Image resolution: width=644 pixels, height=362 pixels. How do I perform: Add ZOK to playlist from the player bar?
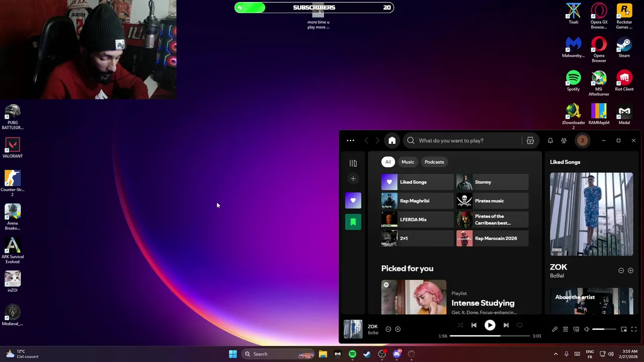(x=397, y=329)
